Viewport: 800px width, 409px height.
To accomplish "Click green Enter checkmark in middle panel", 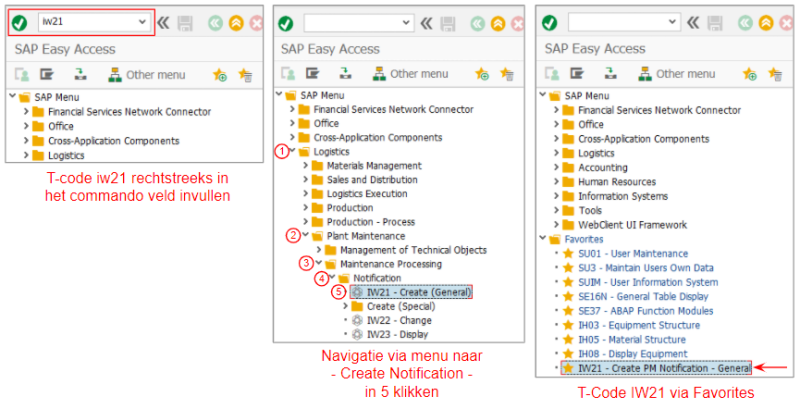I will (286, 23).
